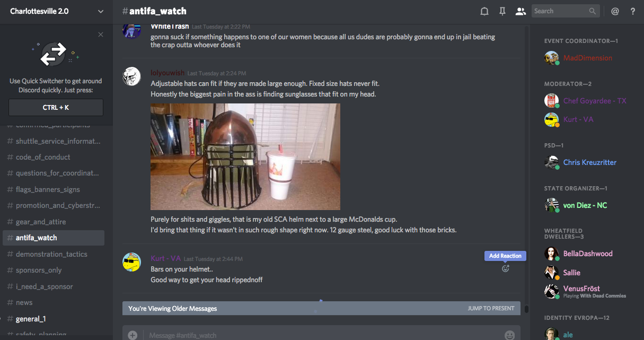The width and height of the screenshot is (644, 340).
Task: Click in the Search field
Action: 565,11
